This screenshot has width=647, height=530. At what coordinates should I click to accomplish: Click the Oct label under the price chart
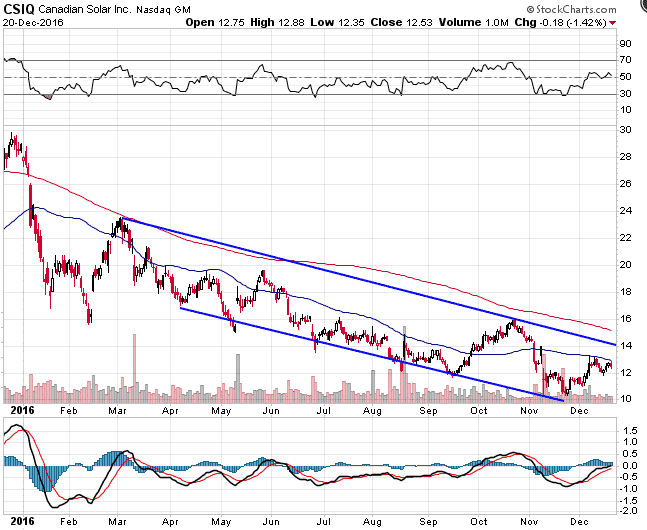(x=479, y=411)
